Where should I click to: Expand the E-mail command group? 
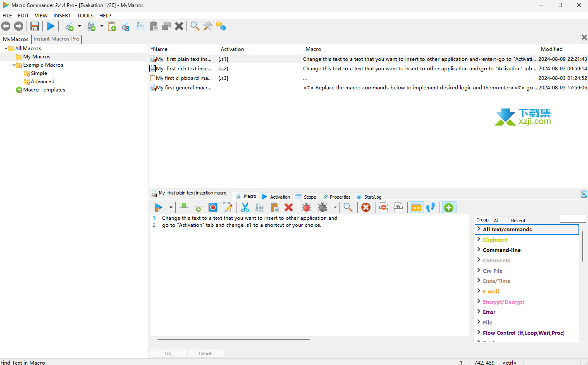coord(479,291)
